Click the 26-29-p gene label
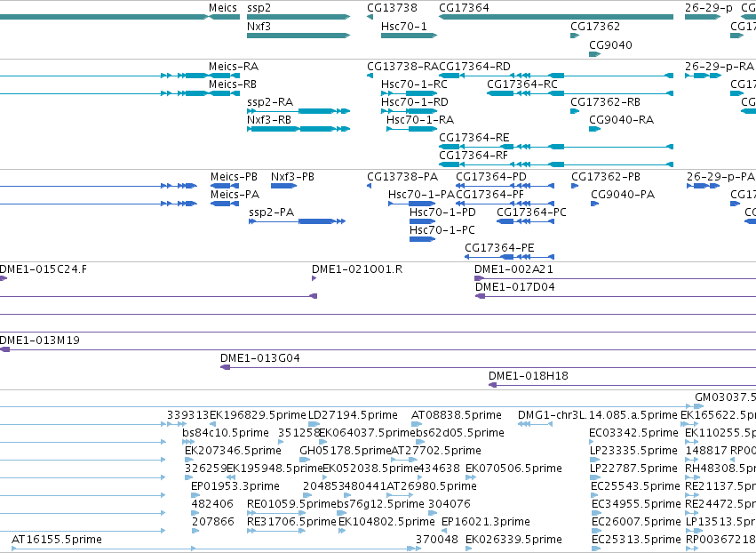Image resolution: width=756 pixels, height=553 pixels. [x=709, y=8]
